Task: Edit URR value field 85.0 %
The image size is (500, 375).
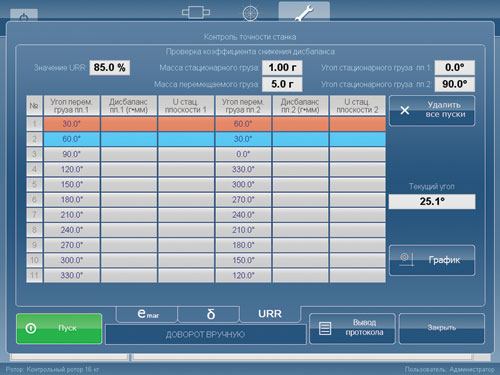Action: pos(109,68)
